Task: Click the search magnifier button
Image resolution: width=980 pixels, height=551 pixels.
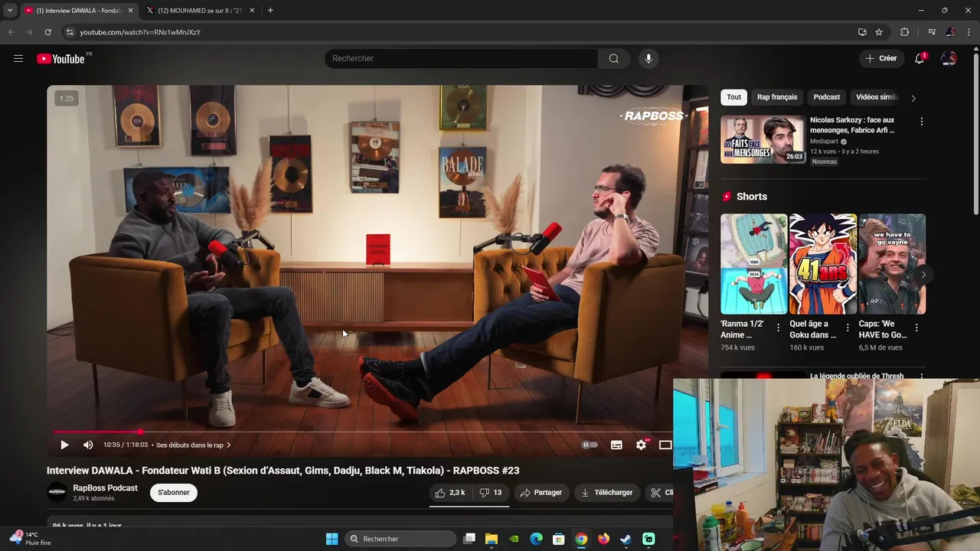Action: point(614,58)
